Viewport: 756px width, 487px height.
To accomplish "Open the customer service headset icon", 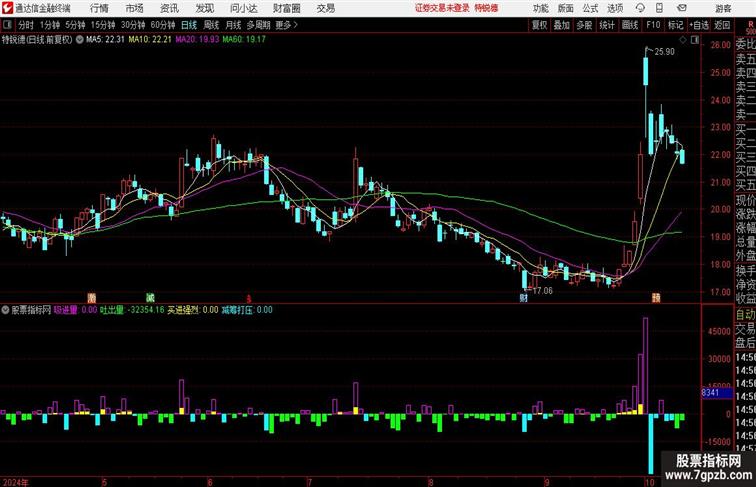I will tap(640, 8).
